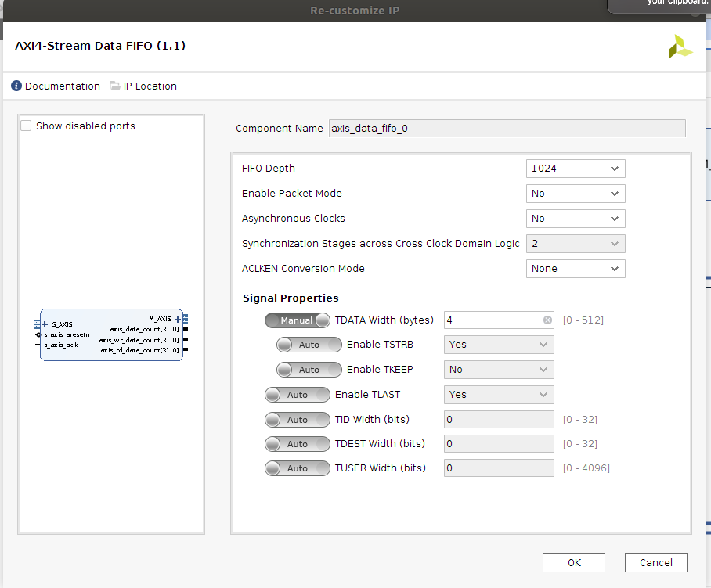Screen dimensions: 711x588
Task: Open the Enable Packet Mode dropdown
Action: tap(576, 194)
